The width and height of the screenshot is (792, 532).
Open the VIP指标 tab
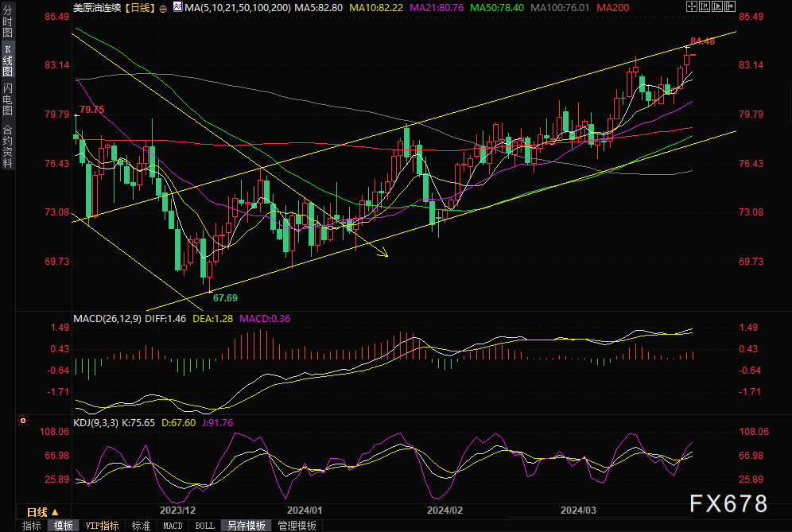click(x=102, y=526)
